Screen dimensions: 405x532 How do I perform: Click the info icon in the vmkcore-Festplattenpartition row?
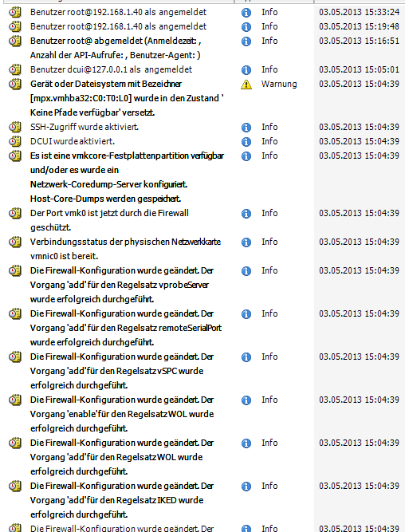pyautogui.click(x=246, y=156)
